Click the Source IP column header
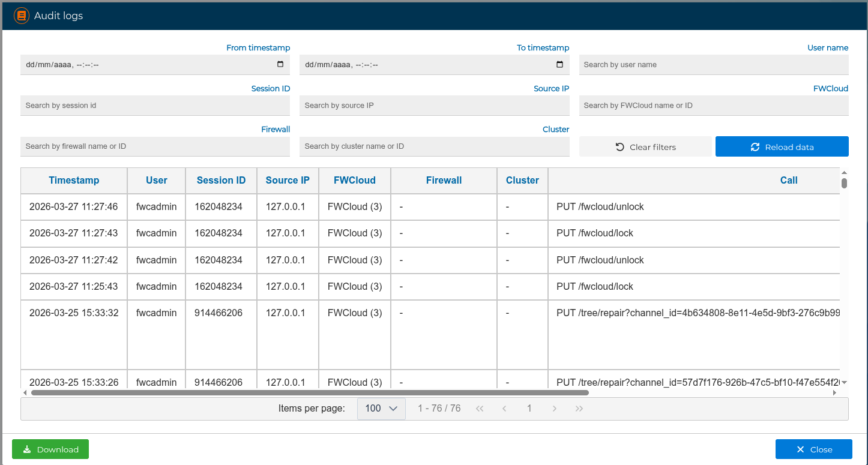The width and height of the screenshot is (868, 465). 288,180
